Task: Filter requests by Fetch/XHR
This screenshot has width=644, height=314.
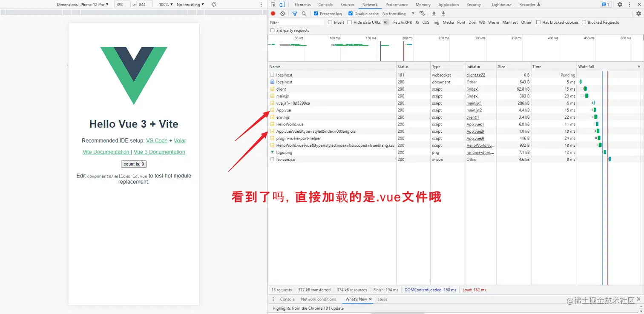Action: click(x=402, y=22)
